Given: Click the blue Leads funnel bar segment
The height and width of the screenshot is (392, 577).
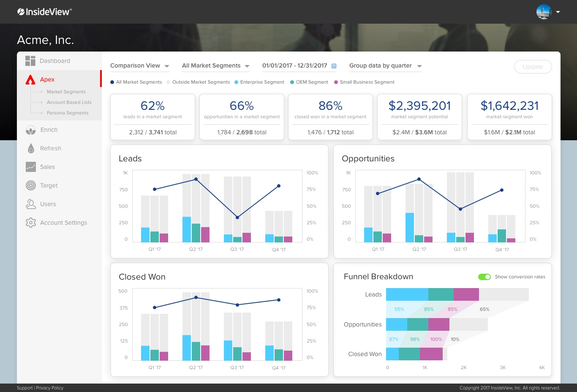Looking at the screenshot, I should click(407, 294).
